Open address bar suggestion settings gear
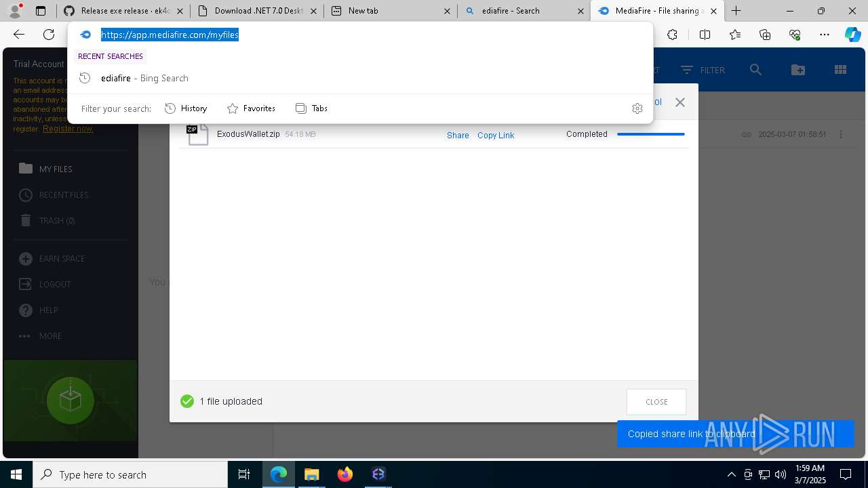This screenshot has width=868, height=488. tap(637, 108)
